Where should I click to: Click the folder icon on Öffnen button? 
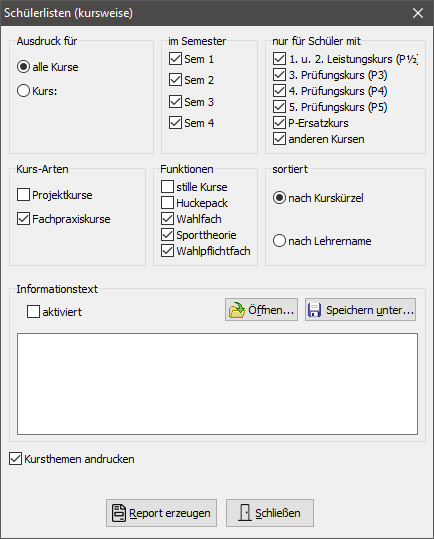pos(237,310)
